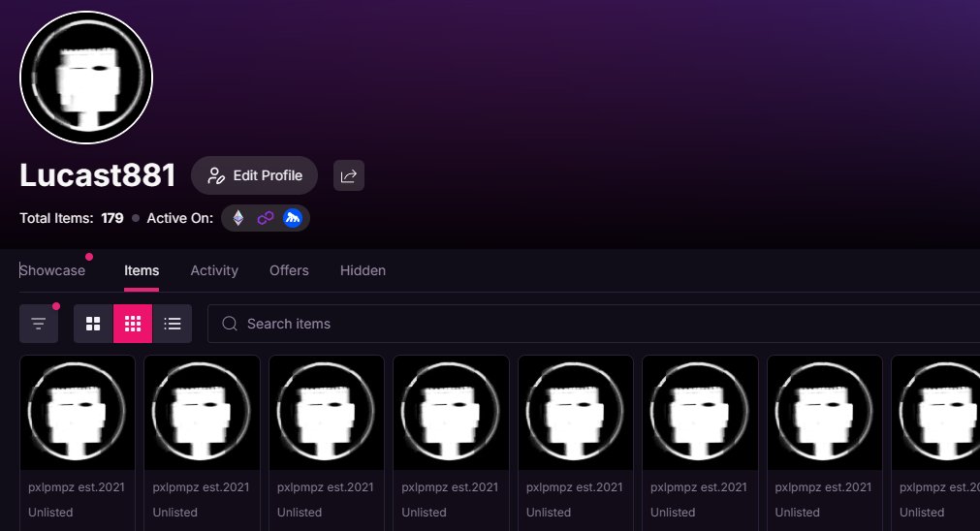Open the first pxlpmpz item thumbnail
This screenshot has width=980, height=531.
click(78, 413)
